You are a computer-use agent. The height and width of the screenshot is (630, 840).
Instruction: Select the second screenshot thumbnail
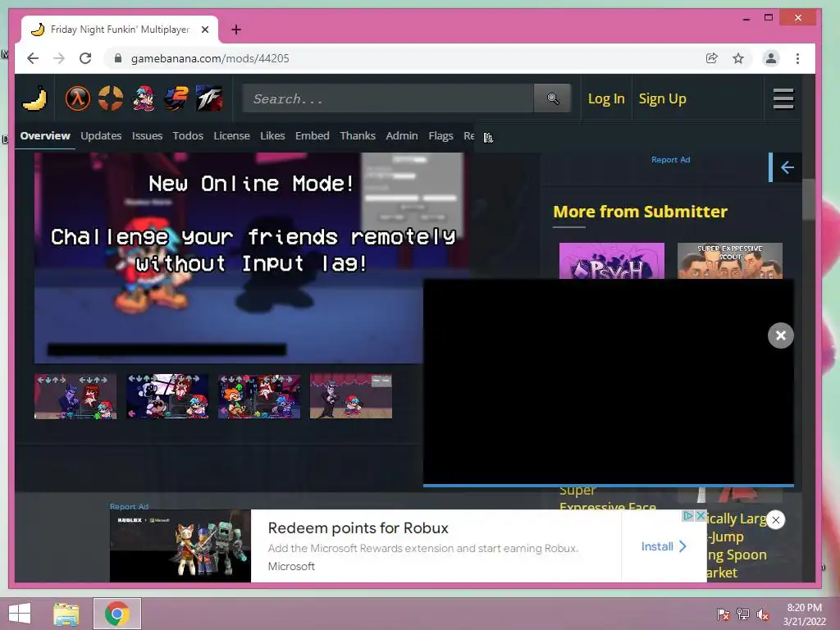[x=167, y=396]
